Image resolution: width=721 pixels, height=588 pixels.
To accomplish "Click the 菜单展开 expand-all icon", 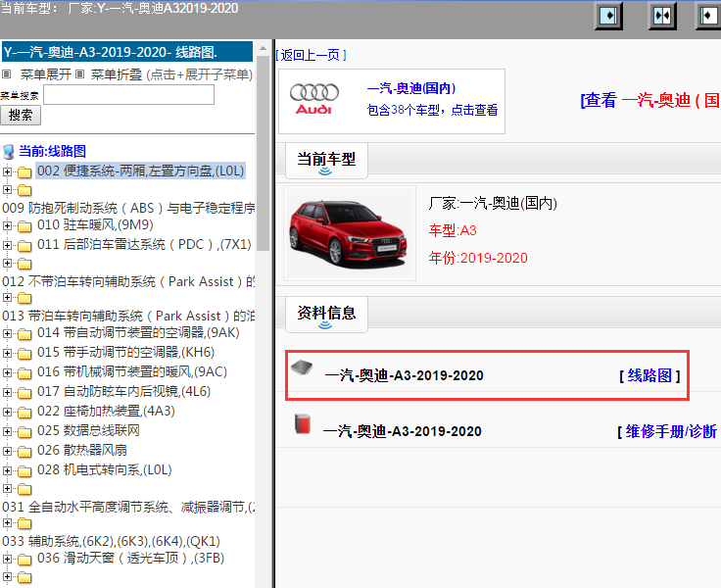I will (x=7, y=73).
